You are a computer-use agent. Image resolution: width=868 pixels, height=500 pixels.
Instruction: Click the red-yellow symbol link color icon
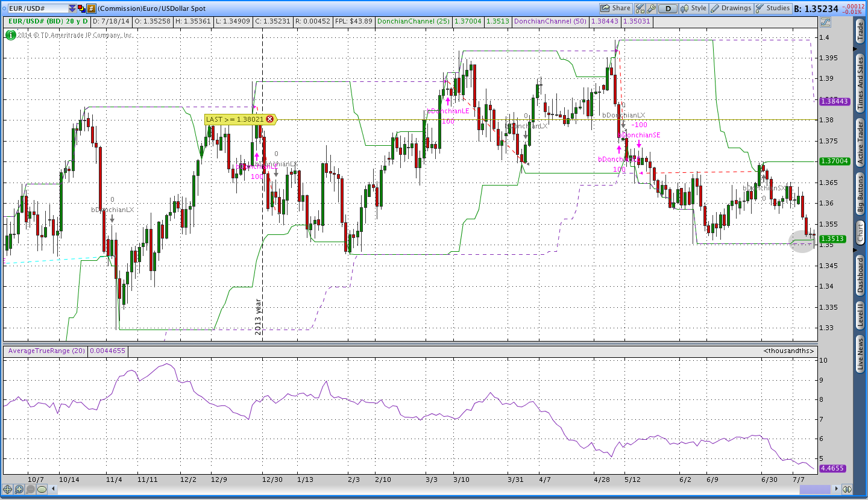point(81,8)
